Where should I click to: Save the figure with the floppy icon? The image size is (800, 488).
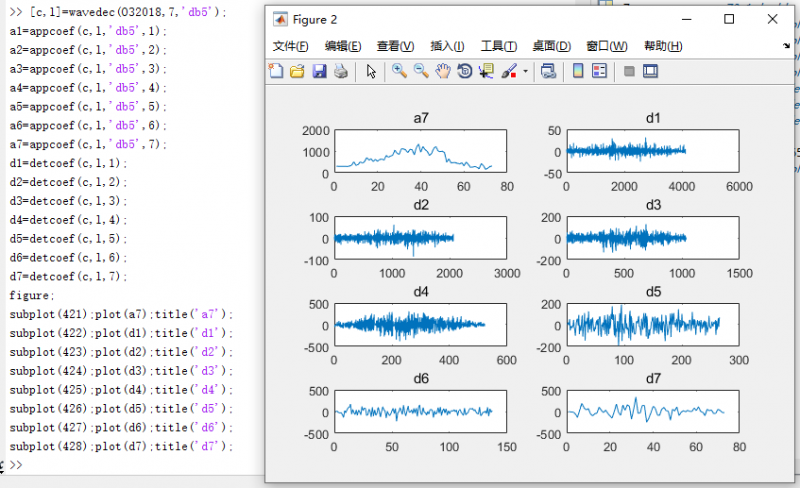319,71
